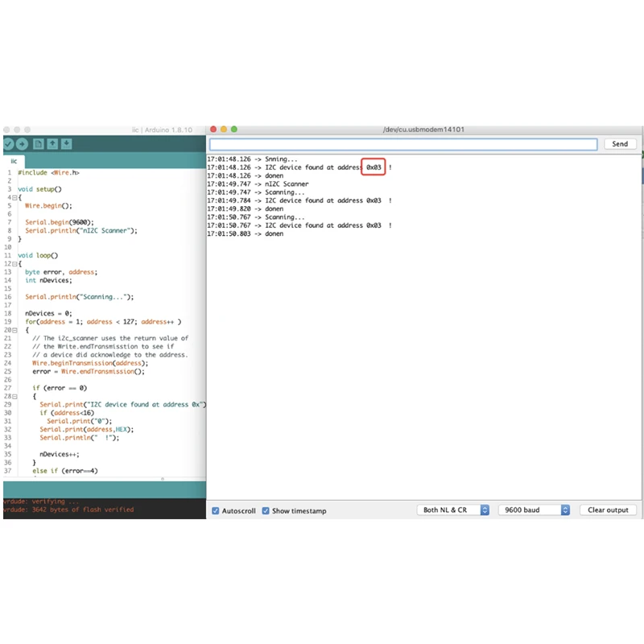
Task: Open a sketch with the up-arrow icon
Action: [52, 144]
